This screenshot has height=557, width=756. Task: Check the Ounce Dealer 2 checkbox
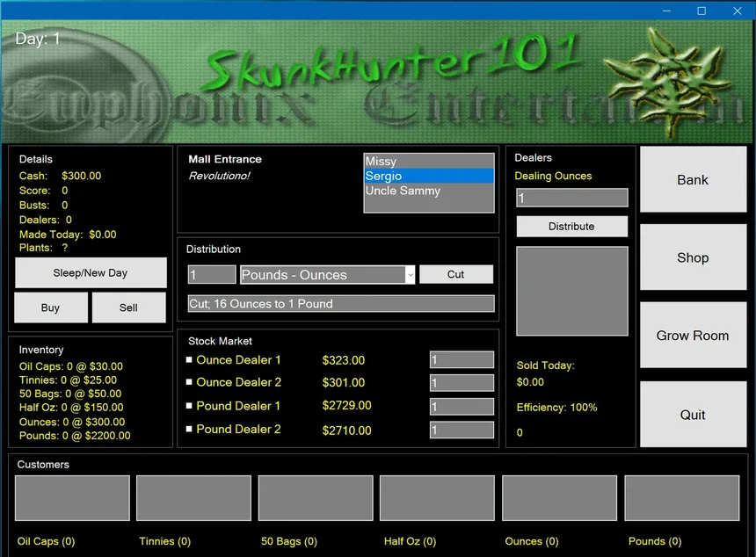[x=189, y=381]
